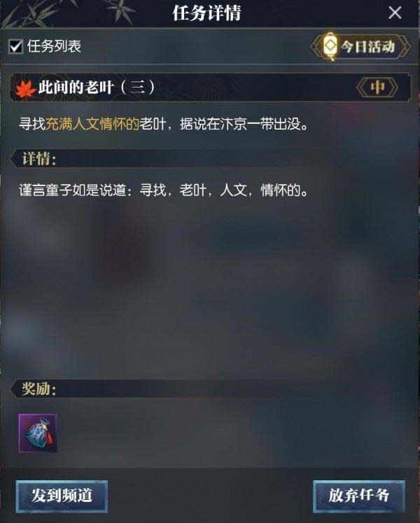This screenshot has width=420, height=523.
Task: Select the quest title 此间的老叶（三）
Action: click(x=97, y=88)
